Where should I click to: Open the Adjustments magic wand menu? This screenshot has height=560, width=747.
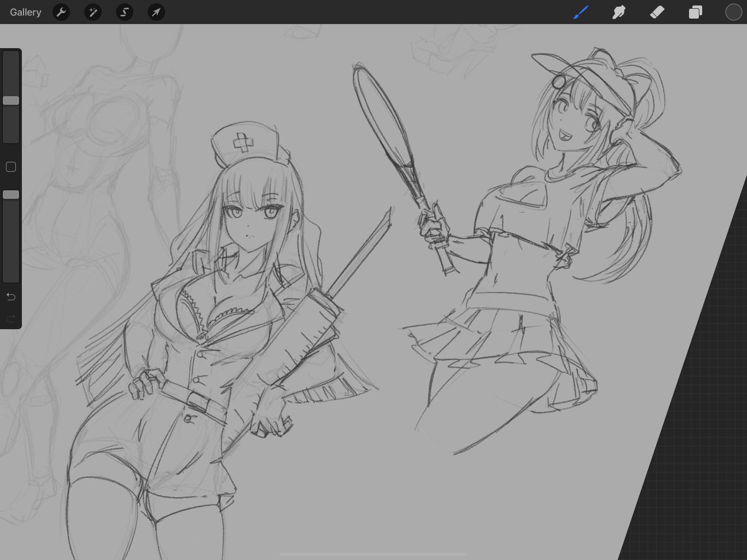pyautogui.click(x=93, y=12)
